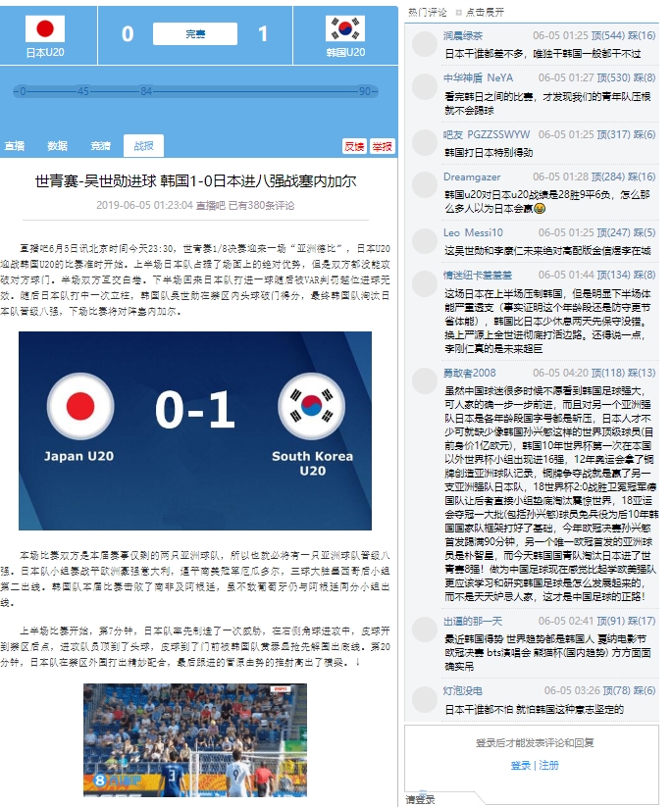
Task: Select the 战报 tab
Action: [x=143, y=146]
